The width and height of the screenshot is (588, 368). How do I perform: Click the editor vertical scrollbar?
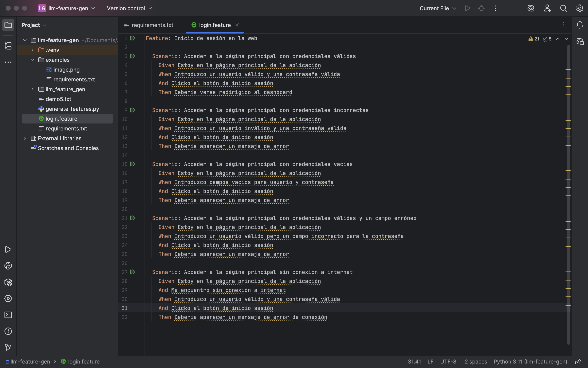pyautogui.click(x=568, y=195)
